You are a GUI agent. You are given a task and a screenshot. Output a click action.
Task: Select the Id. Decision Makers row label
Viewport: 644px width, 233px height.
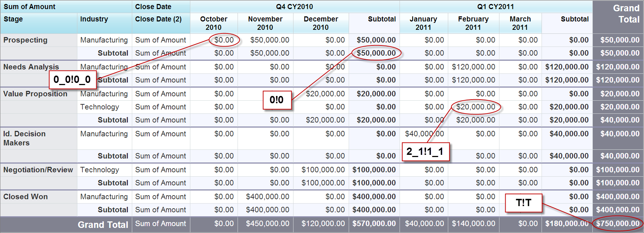point(24,138)
